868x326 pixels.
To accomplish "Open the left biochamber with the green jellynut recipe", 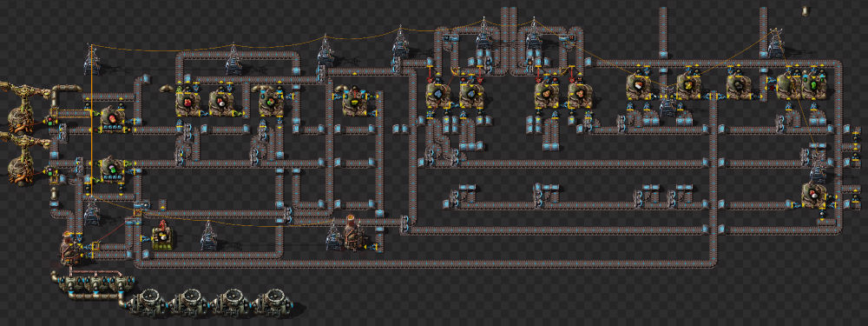I will (112, 169).
